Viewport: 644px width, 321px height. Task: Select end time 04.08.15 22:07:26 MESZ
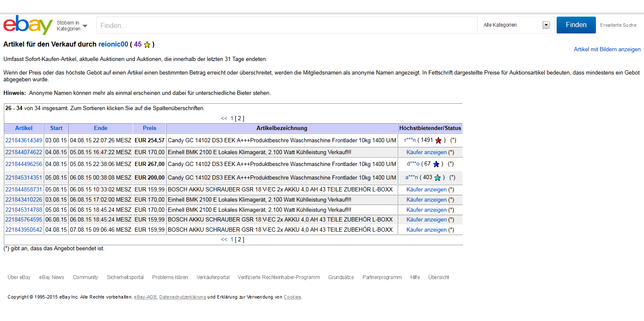[x=100, y=140]
